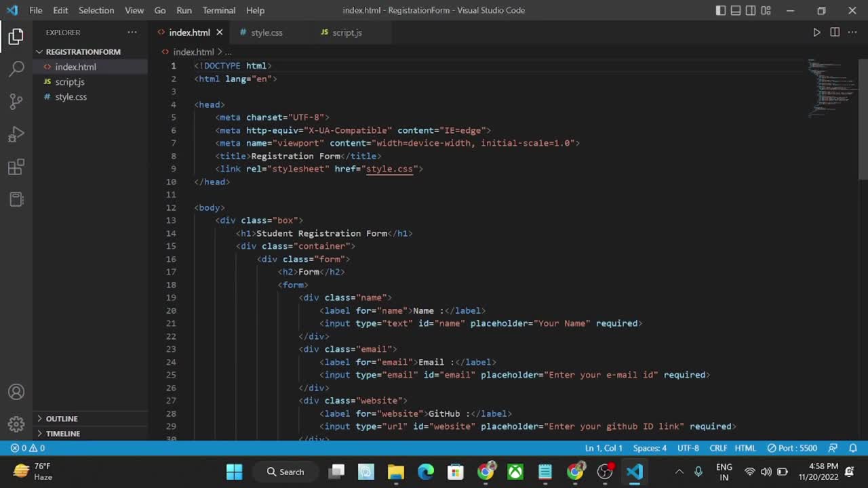Click the Live Server Port : 5500 indicator

[792, 448]
